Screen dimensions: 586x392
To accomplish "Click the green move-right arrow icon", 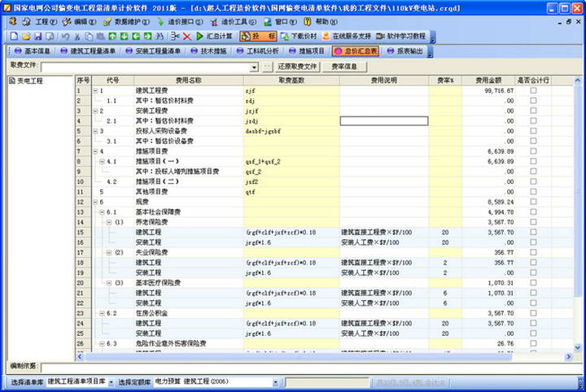I will (x=148, y=37).
